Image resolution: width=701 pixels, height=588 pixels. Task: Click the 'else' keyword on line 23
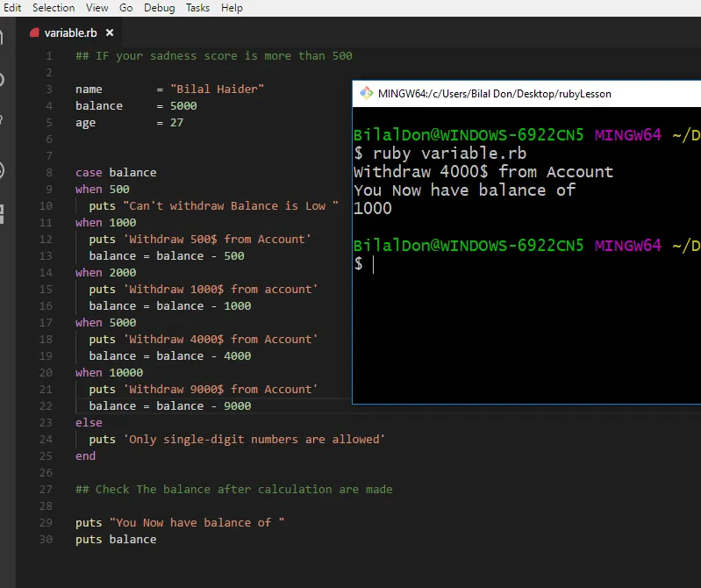[89, 422]
